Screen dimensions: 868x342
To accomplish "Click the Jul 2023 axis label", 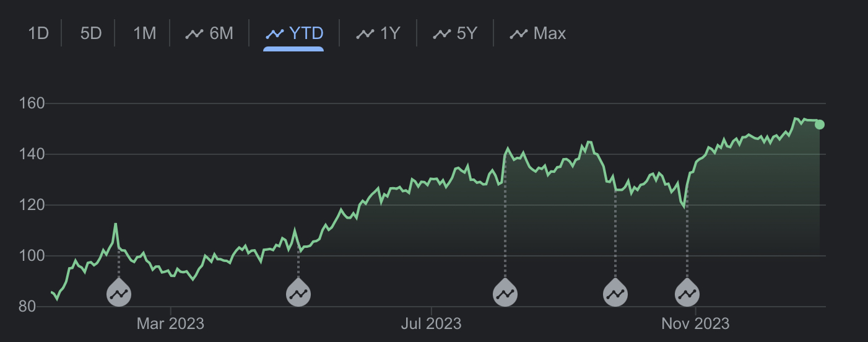I will (431, 323).
